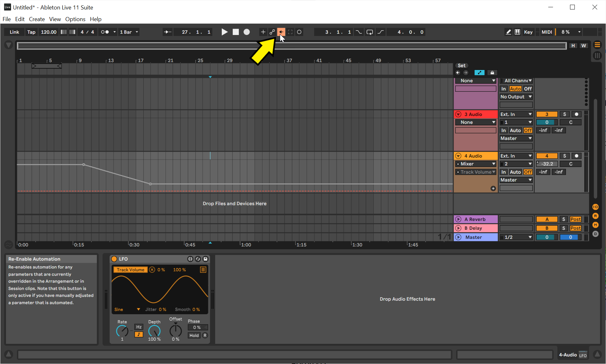The height and width of the screenshot is (364, 606).
Task: Open the Help menu
Action: [x=96, y=19]
